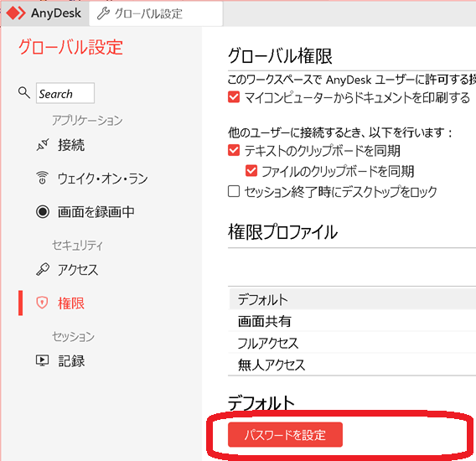The image size is (476, 461).
Task: Select the 画面共有 profile row
Action: (352, 321)
